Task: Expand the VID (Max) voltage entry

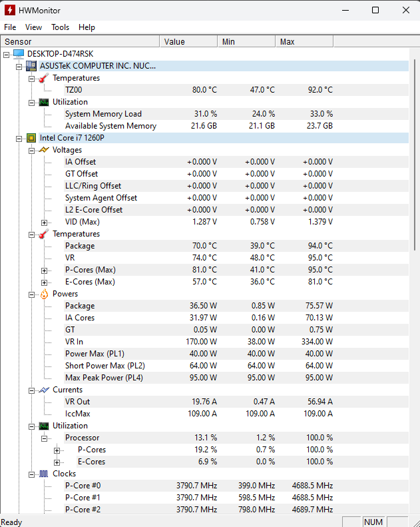Action: (x=45, y=222)
